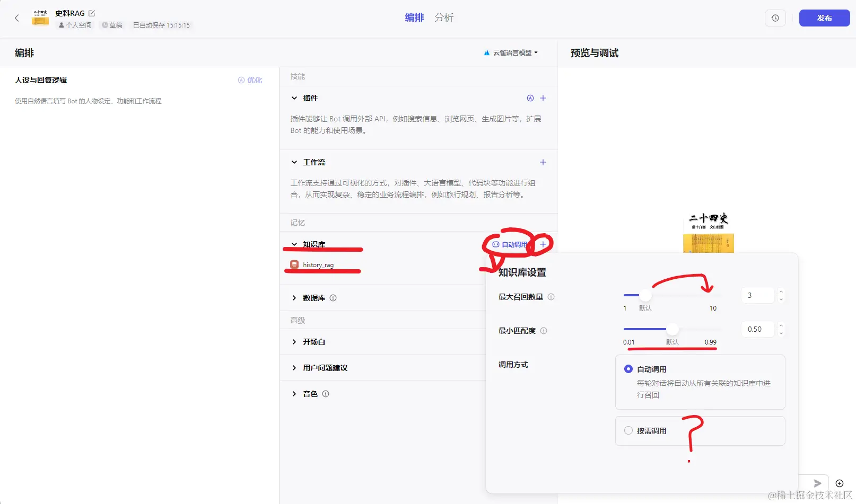The height and width of the screenshot is (504, 856).
Task: Select the 按需调用 radio option
Action: point(628,431)
